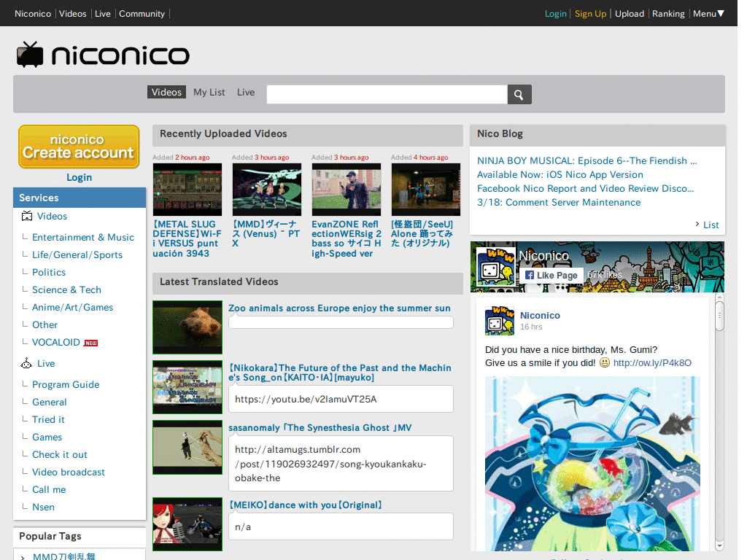Open the Check it out category

click(60, 455)
